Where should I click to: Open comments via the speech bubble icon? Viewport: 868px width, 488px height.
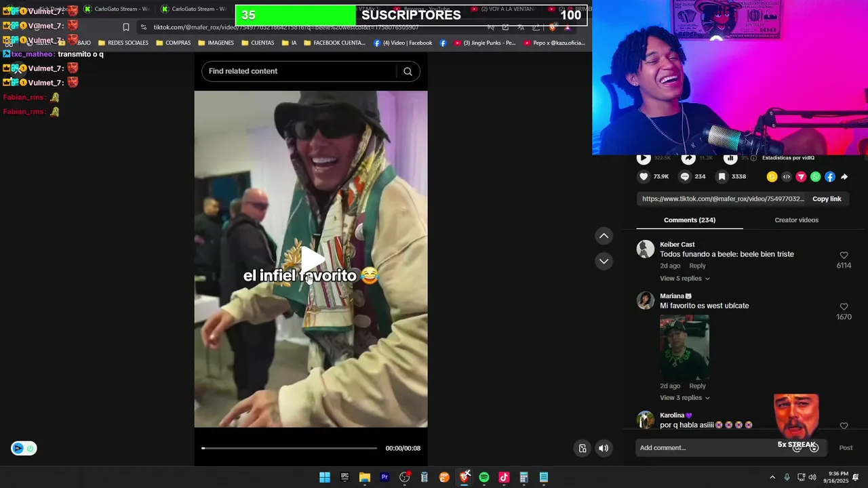click(x=685, y=176)
